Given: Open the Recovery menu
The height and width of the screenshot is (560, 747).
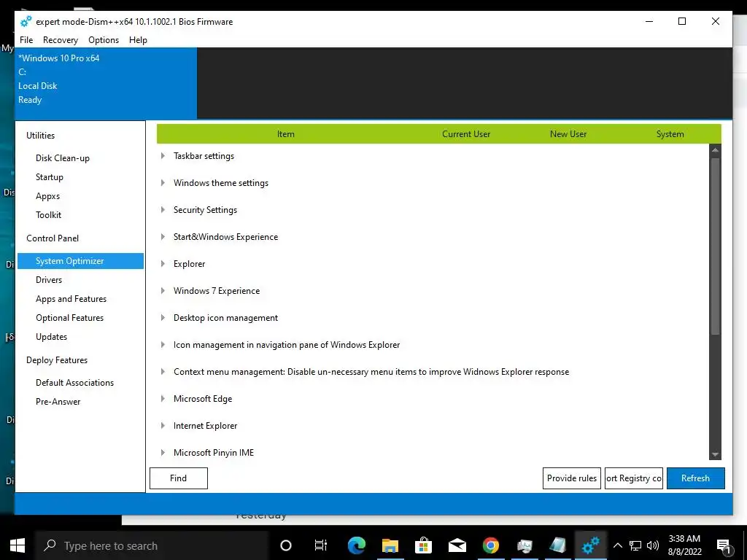Looking at the screenshot, I should tap(61, 40).
